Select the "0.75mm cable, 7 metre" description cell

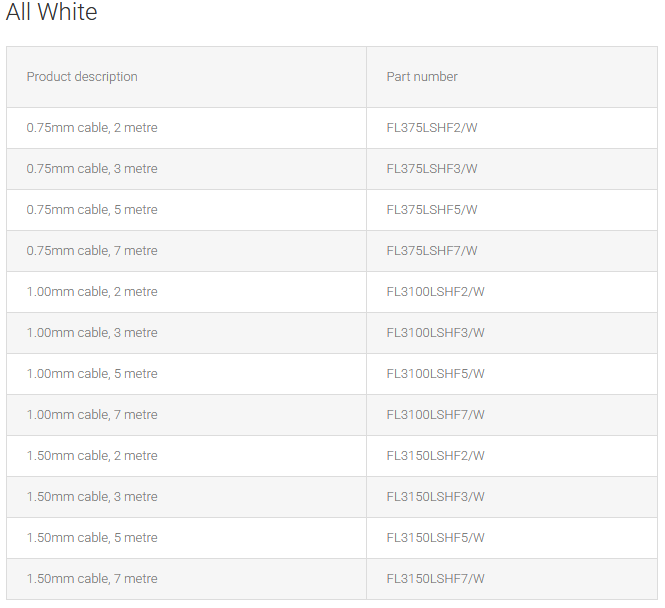tap(92, 251)
